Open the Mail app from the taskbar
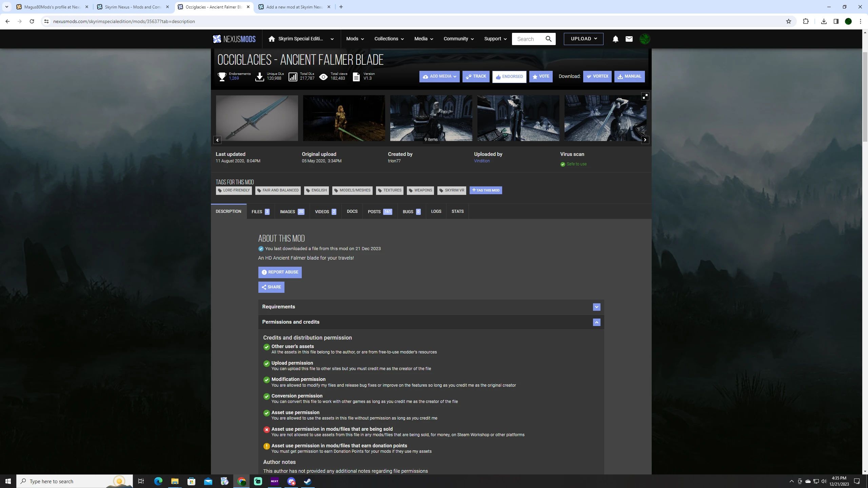Screen dimensions: 868x488 pyautogui.click(x=208, y=481)
